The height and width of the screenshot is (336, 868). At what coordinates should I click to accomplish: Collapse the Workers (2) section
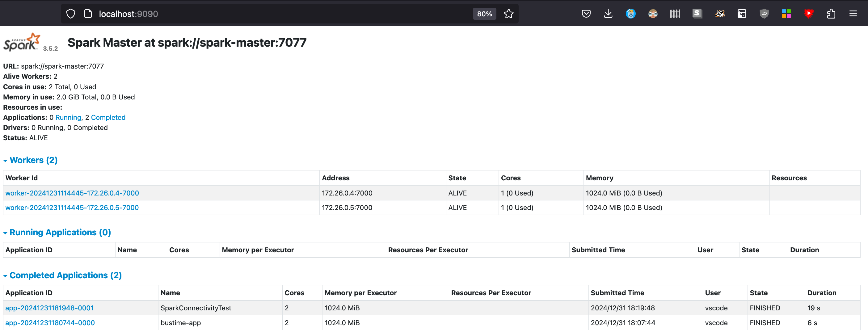click(x=30, y=160)
